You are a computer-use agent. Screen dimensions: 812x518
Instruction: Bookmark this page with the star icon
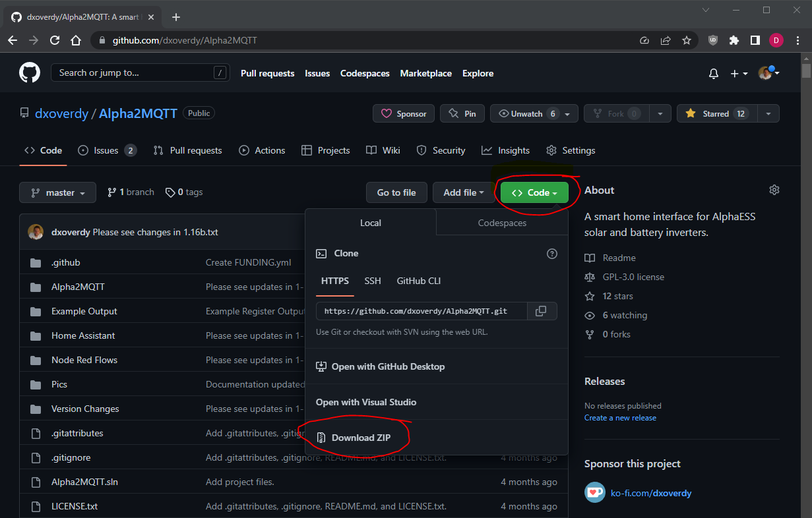tap(687, 40)
